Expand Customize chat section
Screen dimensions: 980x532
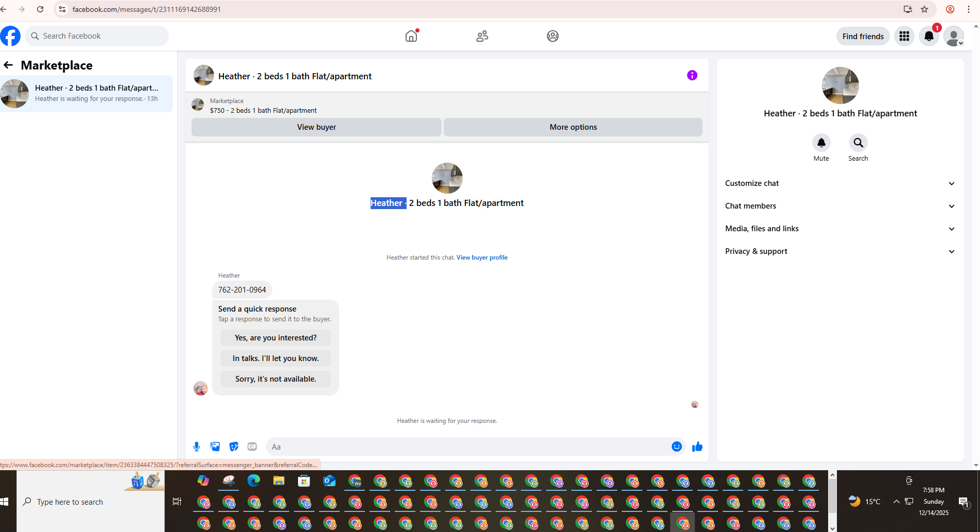tap(840, 183)
